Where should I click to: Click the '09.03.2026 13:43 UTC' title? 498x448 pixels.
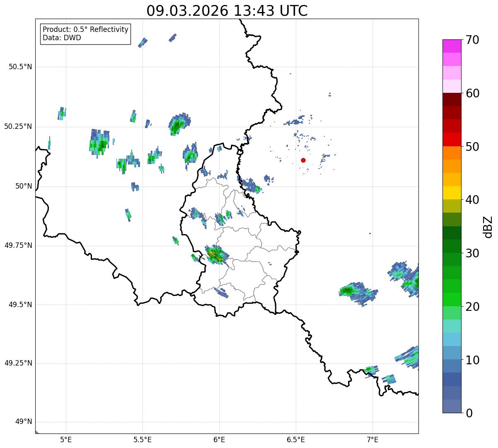[227, 11]
